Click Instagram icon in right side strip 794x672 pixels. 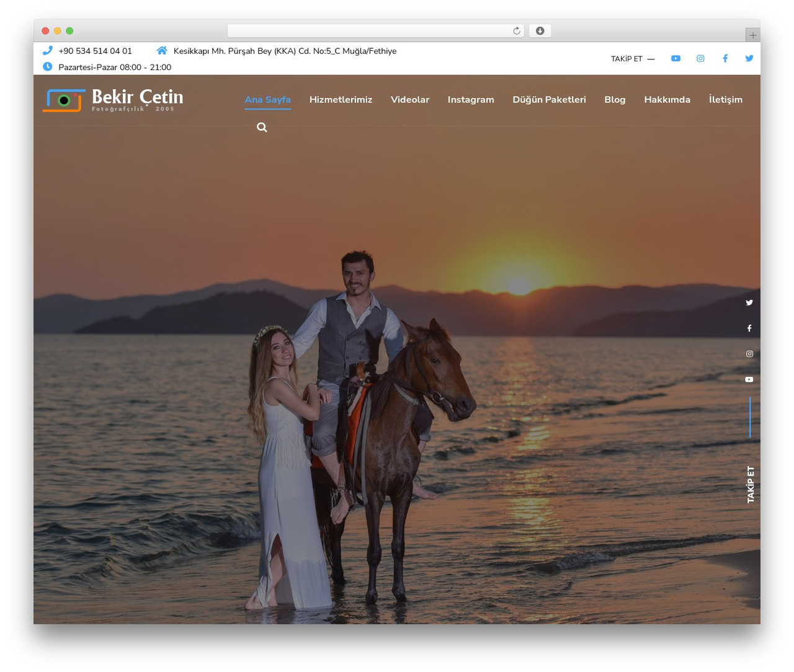[x=749, y=354]
